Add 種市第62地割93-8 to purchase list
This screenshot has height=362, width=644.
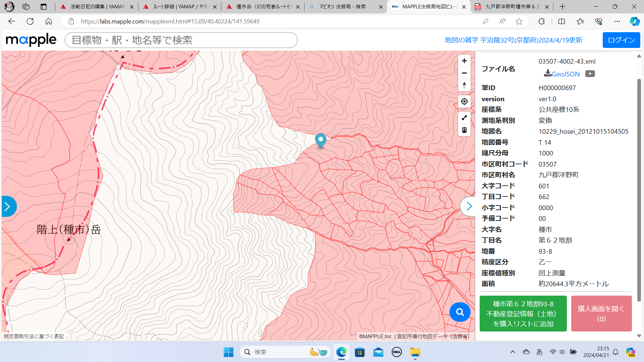pos(523,314)
